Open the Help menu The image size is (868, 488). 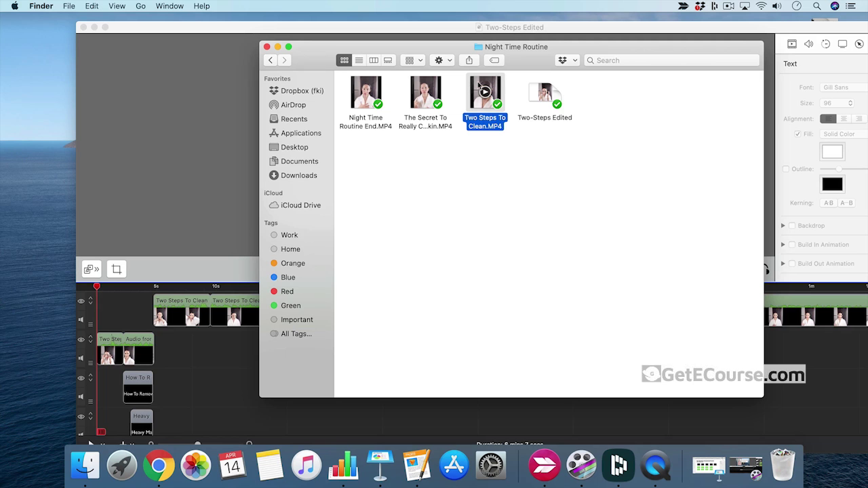coord(201,6)
